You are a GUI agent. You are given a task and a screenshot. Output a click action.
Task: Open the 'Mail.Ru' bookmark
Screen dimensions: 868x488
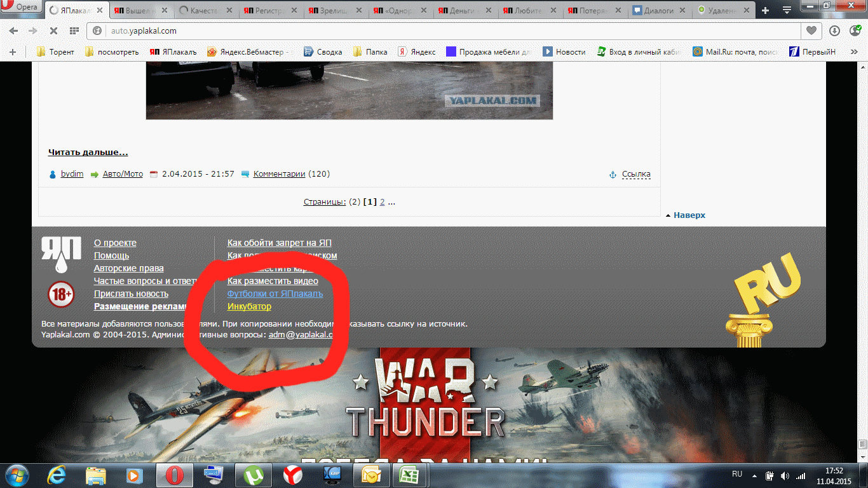[x=735, y=52]
